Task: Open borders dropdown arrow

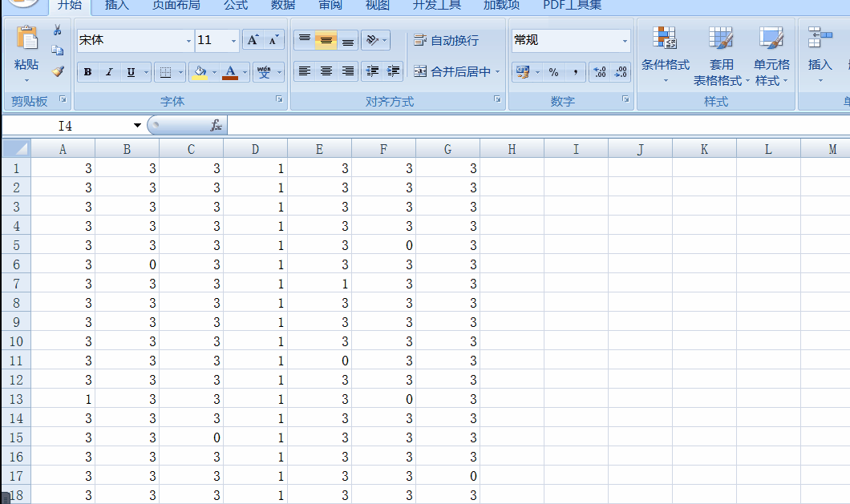Action: (x=180, y=71)
